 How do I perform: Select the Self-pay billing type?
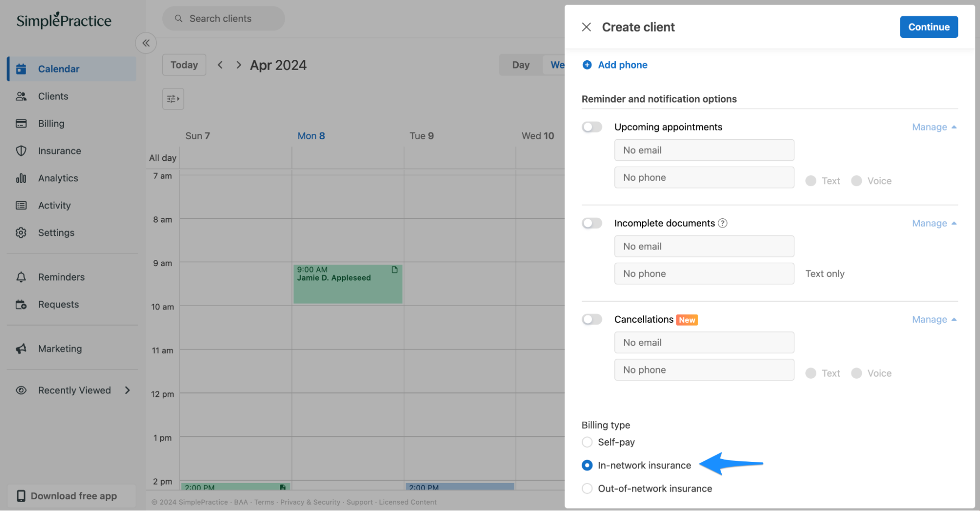click(x=587, y=442)
